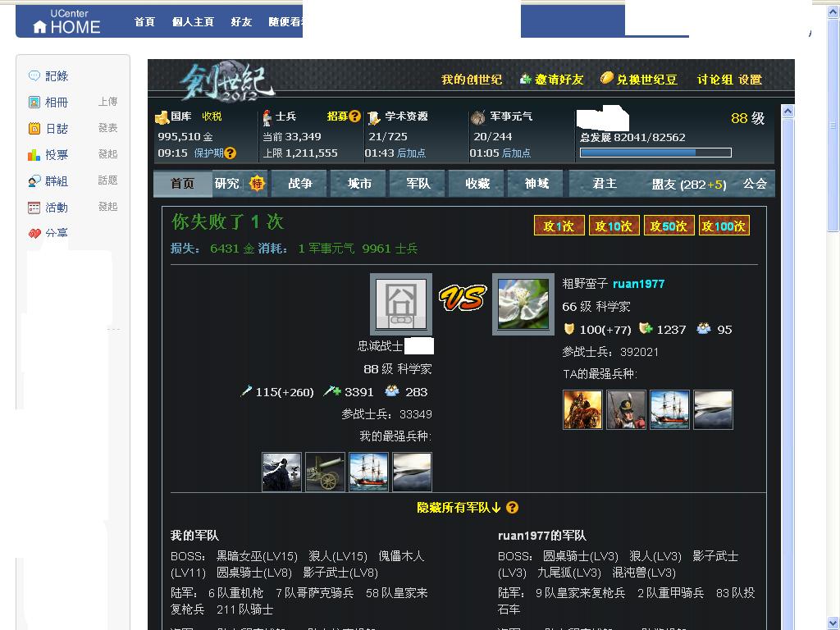This screenshot has height=630, width=840.
Task: Click the 特 badge next to 研究
Action: point(257,184)
